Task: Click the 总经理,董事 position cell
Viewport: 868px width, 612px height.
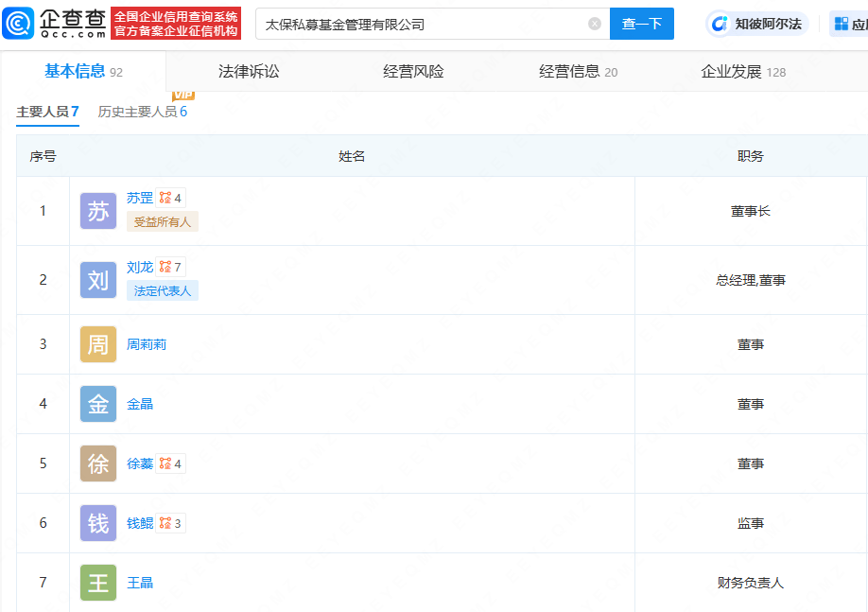Action: point(751,280)
